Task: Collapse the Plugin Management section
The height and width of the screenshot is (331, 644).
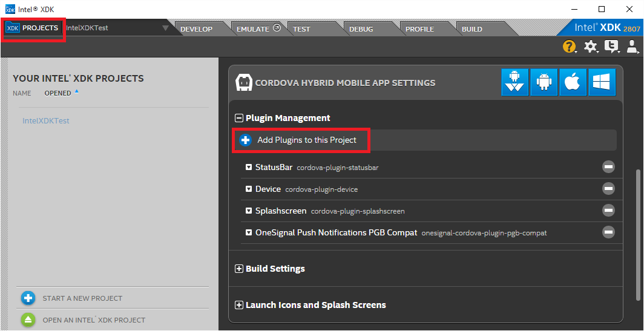Action: click(238, 118)
